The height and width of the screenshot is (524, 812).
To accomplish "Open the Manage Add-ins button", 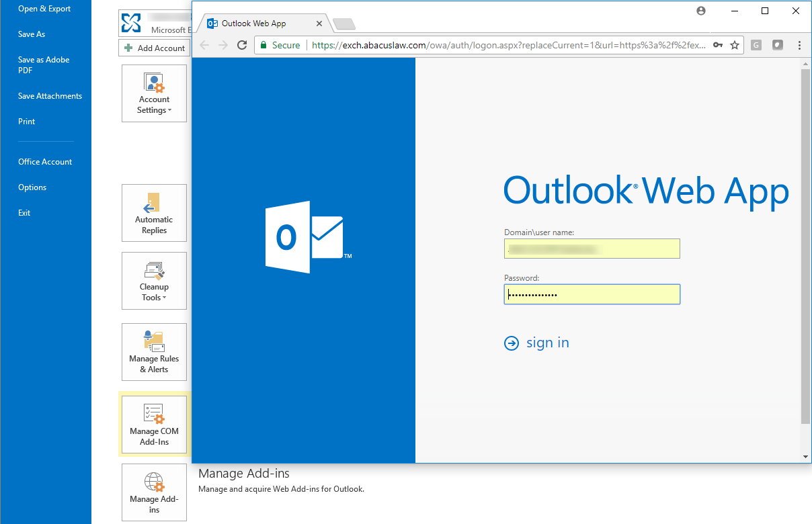I will click(154, 492).
